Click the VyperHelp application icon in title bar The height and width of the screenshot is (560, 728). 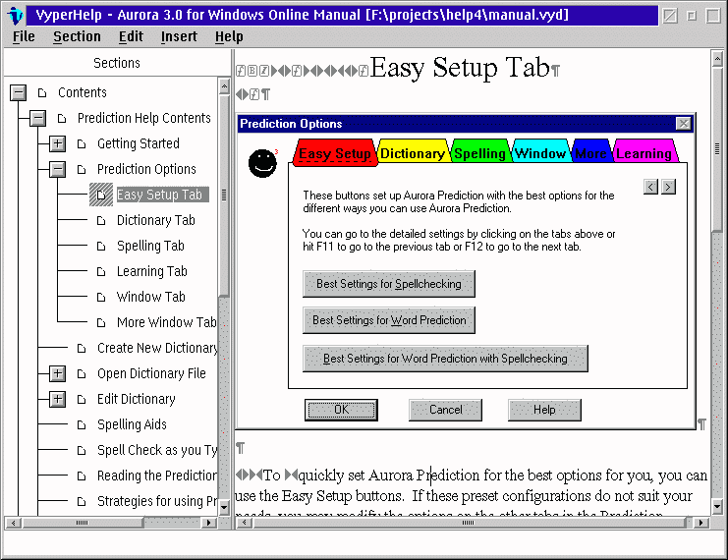click(x=16, y=16)
